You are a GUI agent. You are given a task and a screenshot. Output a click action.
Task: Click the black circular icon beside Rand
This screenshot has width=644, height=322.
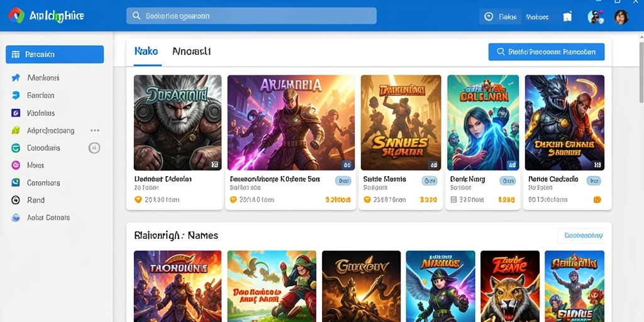(x=16, y=200)
